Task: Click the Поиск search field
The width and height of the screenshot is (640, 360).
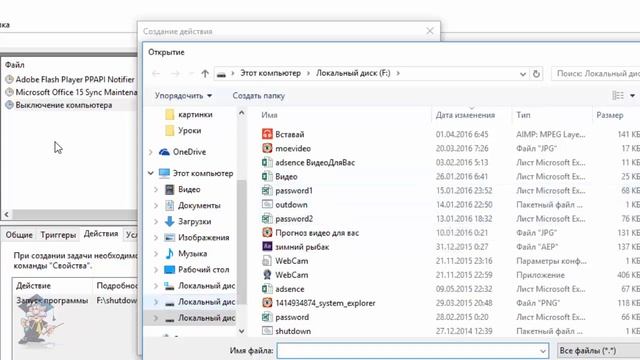Action: pos(596,73)
